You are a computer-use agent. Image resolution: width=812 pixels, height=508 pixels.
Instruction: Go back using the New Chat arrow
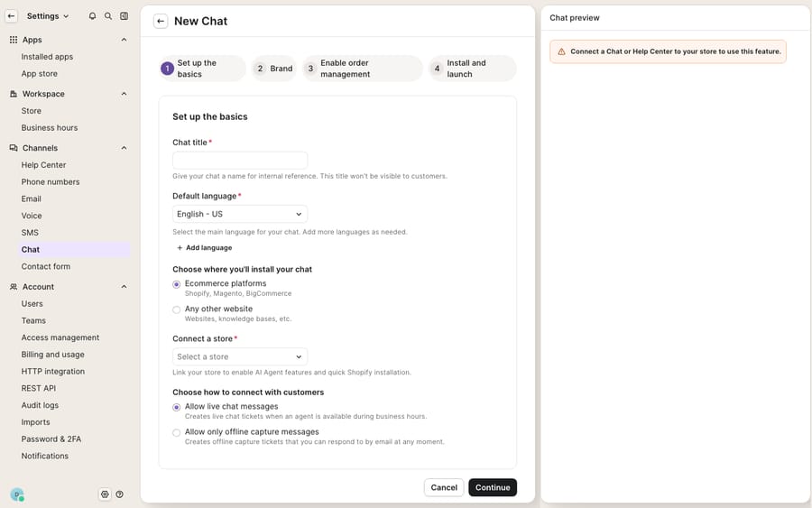(161, 22)
